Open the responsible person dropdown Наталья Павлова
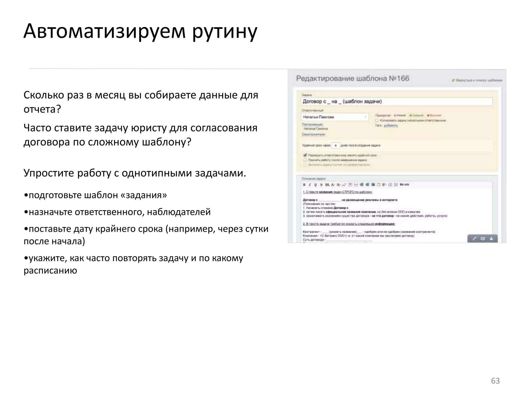 point(335,117)
